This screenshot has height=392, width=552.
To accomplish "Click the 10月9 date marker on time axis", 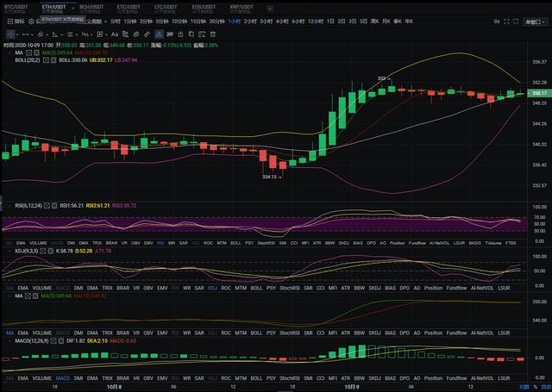I will [x=352, y=387].
